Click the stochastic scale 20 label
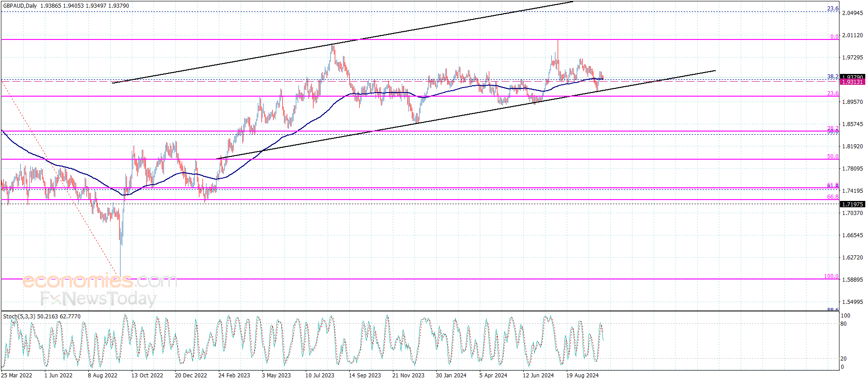The height and width of the screenshot is (381, 868). click(844, 358)
